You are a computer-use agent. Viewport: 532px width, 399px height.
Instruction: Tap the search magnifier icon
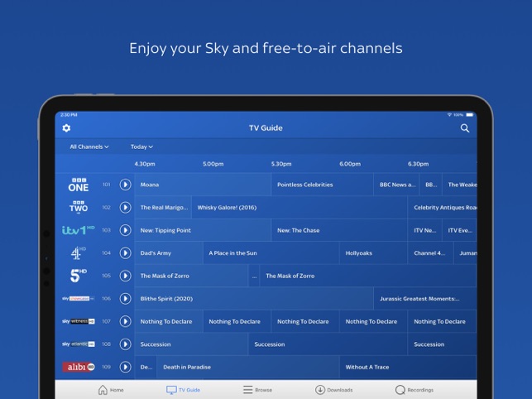[465, 128]
